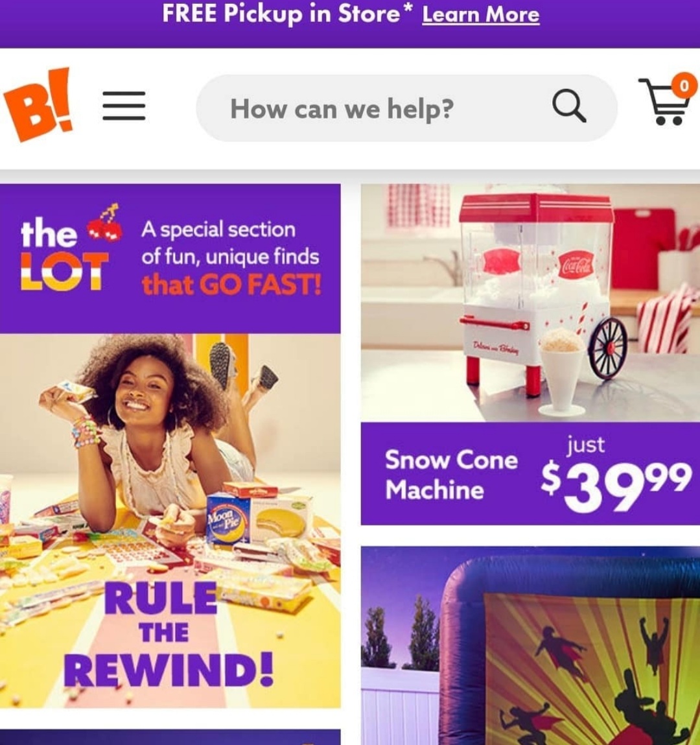Tap the orange cart item count badge
700x745 pixels.
(x=684, y=86)
